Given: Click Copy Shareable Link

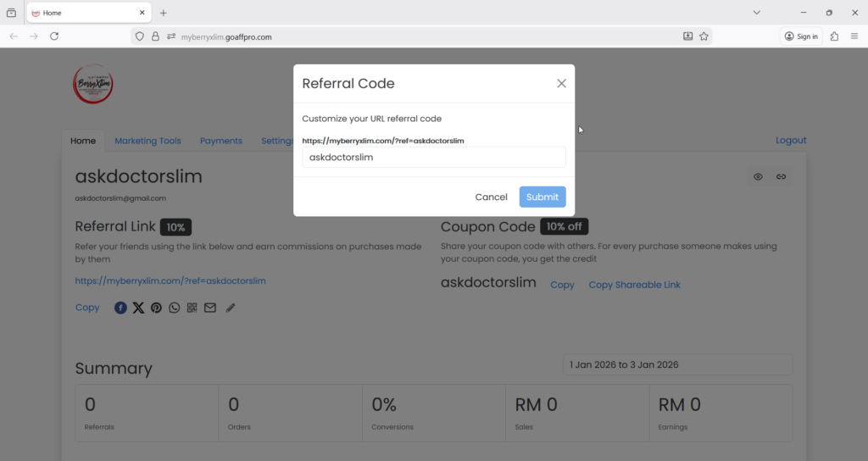Looking at the screenshot, I should click(x=634, y=285).
